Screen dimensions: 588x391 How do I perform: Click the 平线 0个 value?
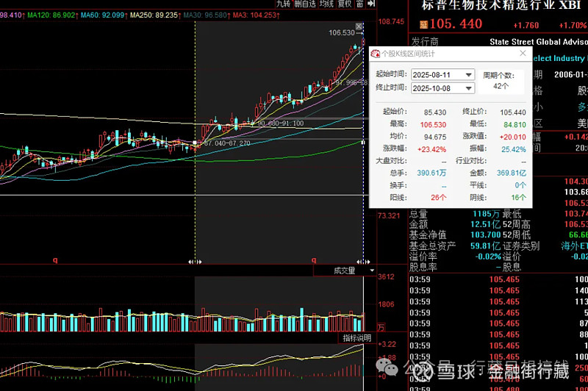click(x=520, y=185)
